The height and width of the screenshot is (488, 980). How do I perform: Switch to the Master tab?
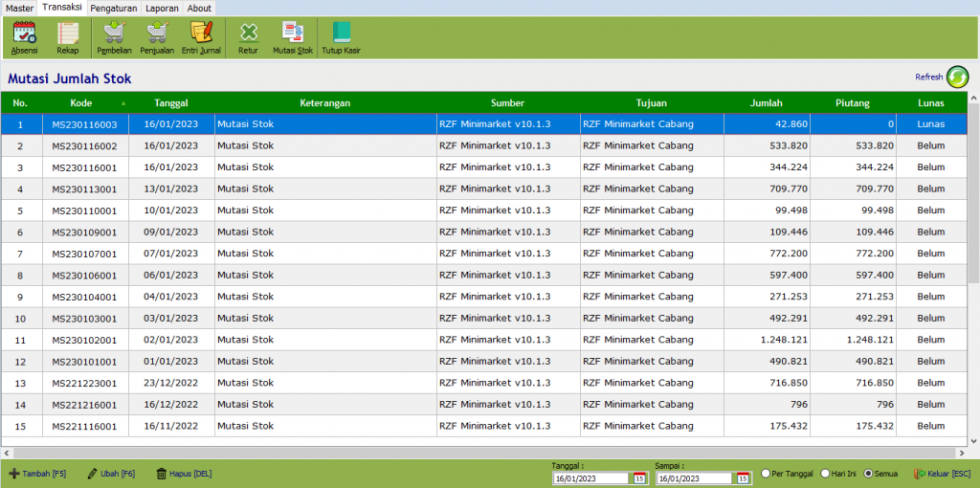pyautogui.click(x=19, y=8)
